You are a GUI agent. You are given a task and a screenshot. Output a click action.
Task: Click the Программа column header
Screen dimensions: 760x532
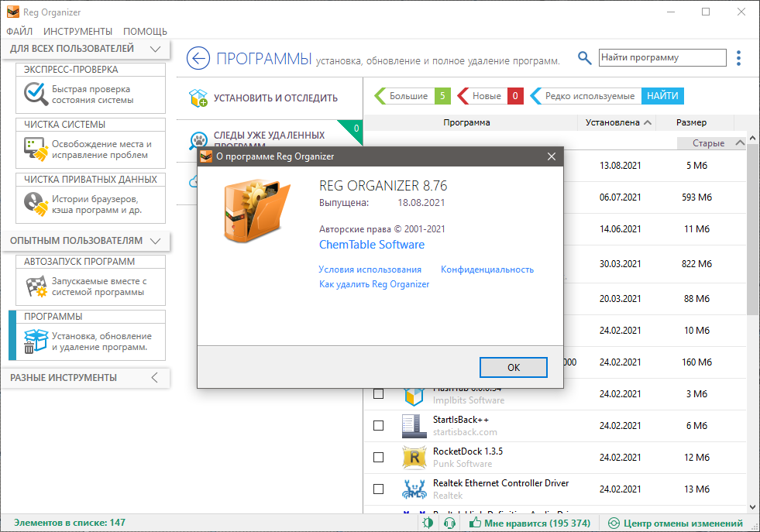(x=466, y=122)
